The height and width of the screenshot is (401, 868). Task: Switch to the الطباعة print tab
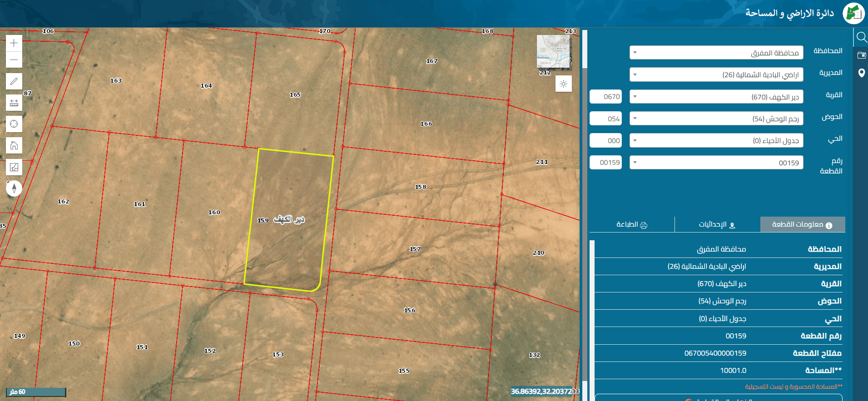[x=632, y=224]
